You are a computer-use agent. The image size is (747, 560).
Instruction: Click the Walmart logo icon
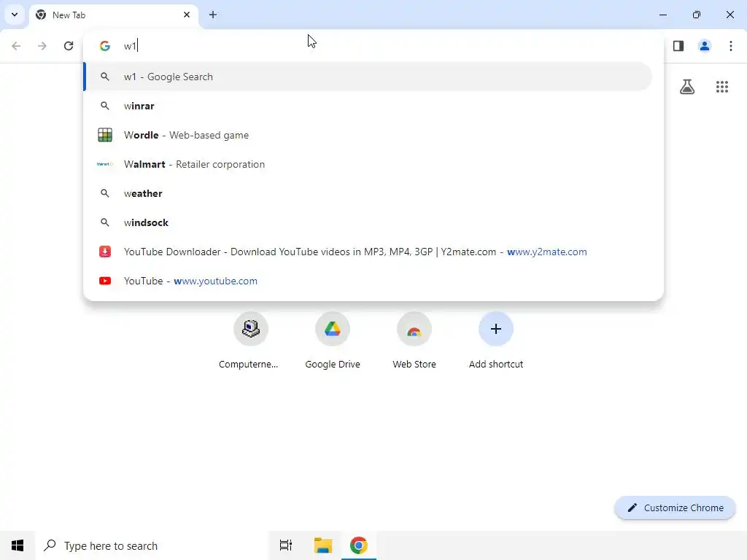click(x=105, y=164)
